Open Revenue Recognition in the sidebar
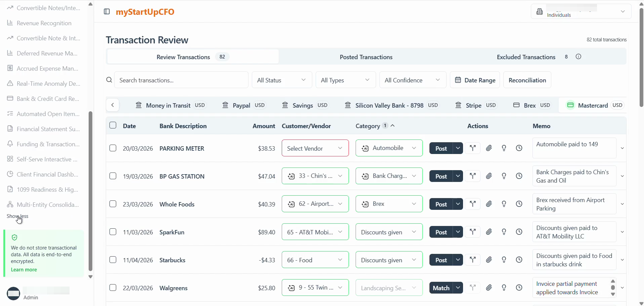This screenshot has width=644, height=306. [x=44, y=23]
